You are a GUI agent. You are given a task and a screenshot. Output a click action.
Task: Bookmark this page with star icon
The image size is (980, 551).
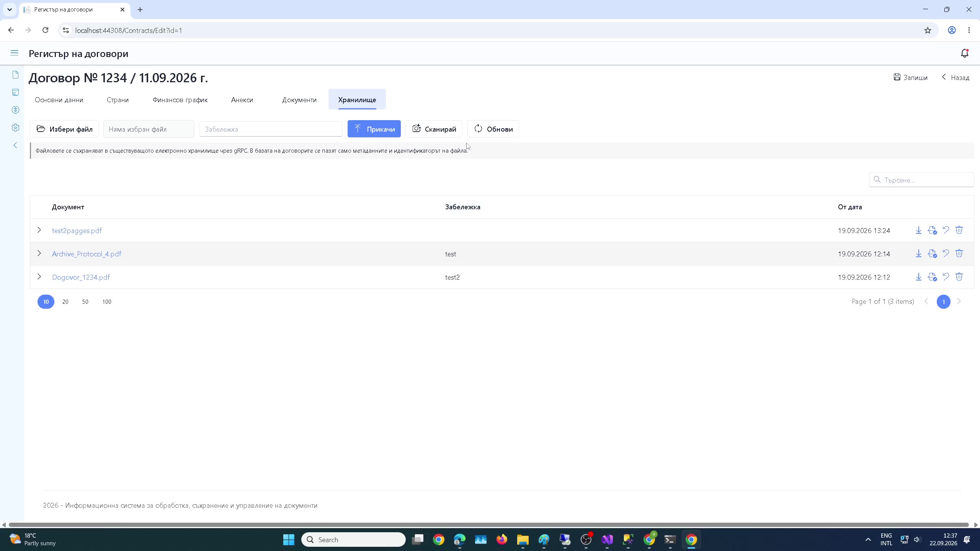[928, 30]
